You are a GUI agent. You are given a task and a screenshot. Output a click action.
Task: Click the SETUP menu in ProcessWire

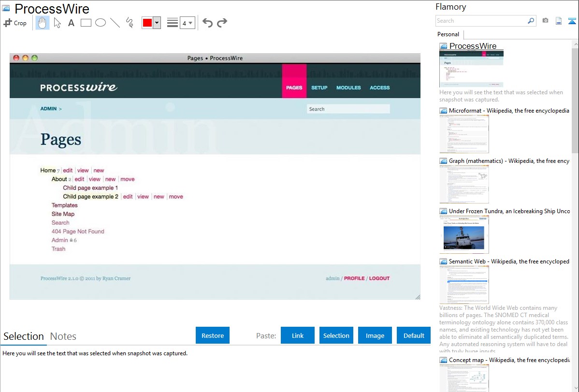pyautogui.click(x=319, y=87)
